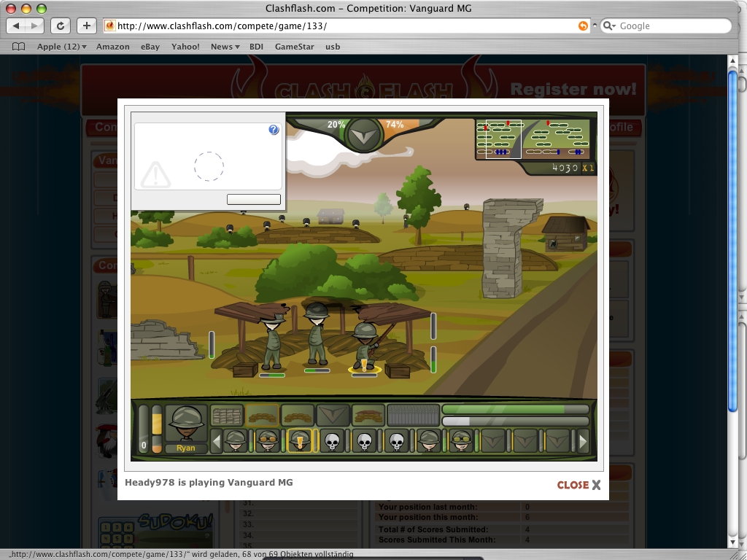Click the standing soldier in trench middle
Image resolution: width=747 pixels, height=560 pixels.
(317, 334)
